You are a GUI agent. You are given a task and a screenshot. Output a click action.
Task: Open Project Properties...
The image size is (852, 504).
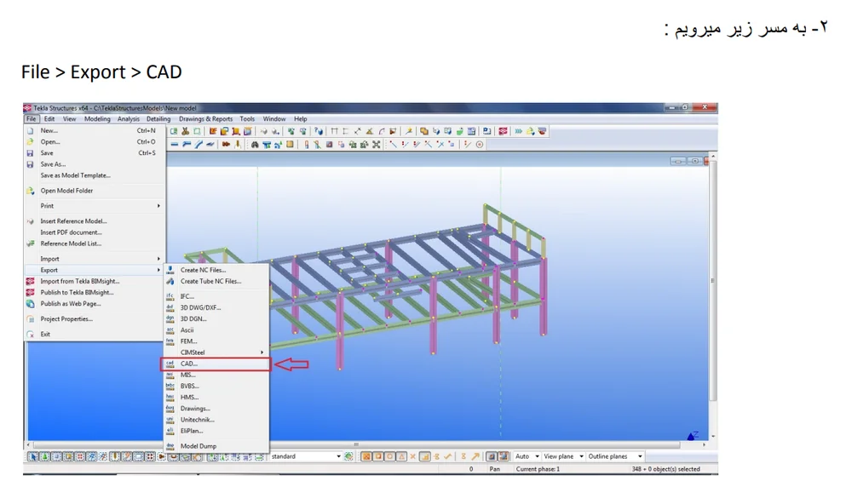(x=95, y=318)
